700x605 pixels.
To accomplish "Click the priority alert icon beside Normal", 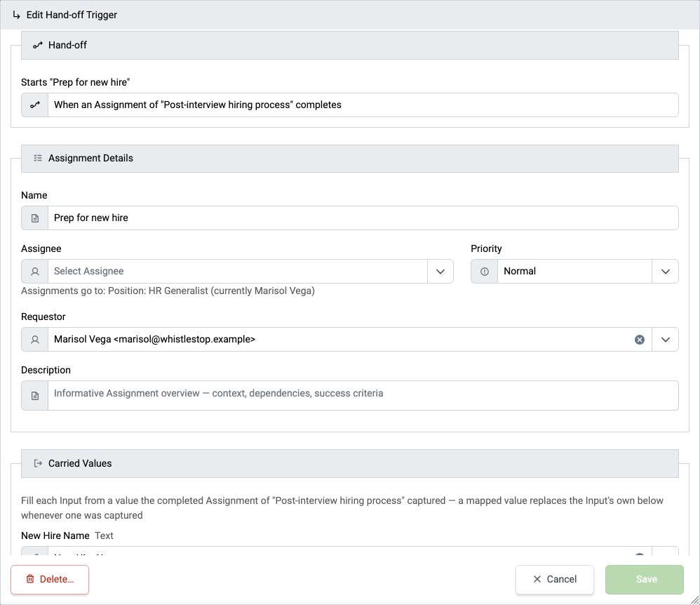I will pos(485,271).
